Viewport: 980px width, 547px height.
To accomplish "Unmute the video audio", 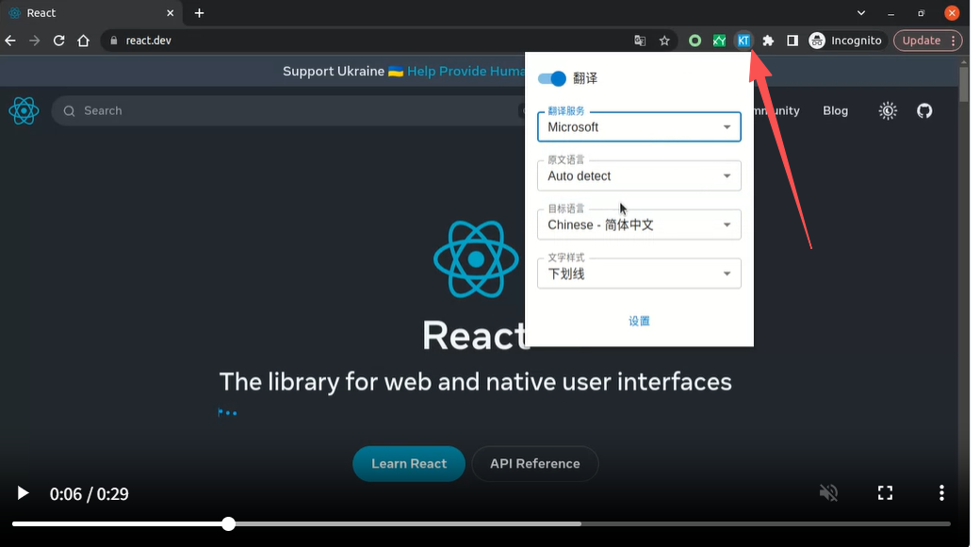I will coord(828,492).
